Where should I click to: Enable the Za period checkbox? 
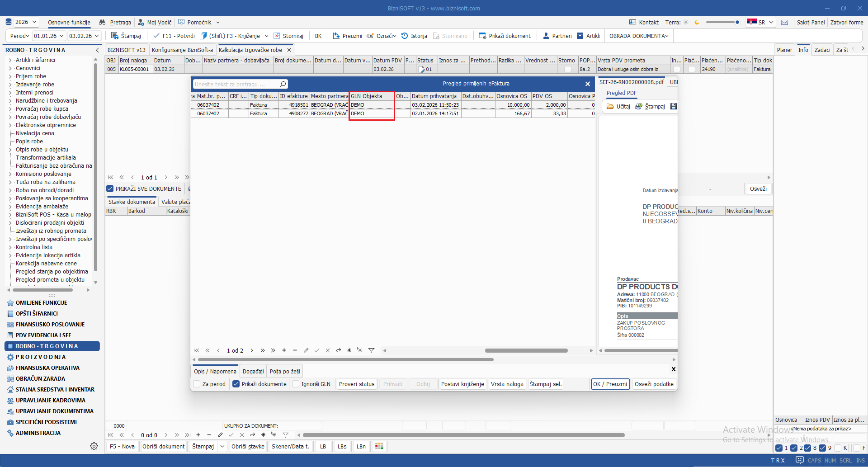(x=197, y=384)
